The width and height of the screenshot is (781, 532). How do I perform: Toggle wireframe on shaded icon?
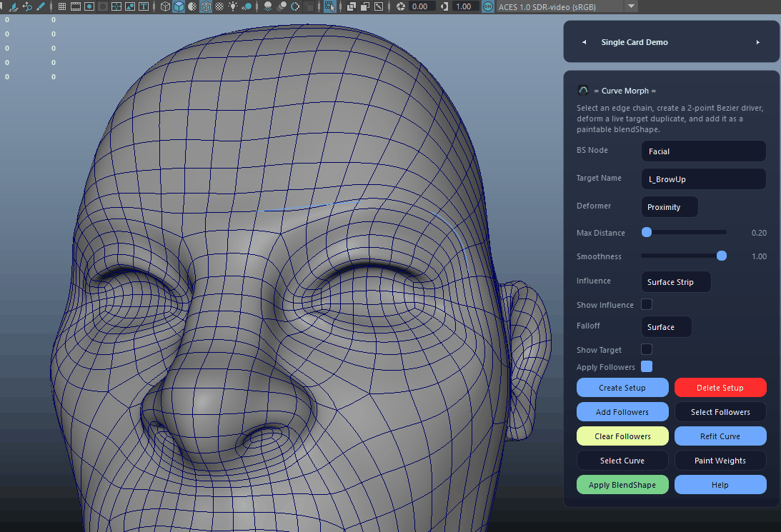pyautogui.click(x=206, y=6)
